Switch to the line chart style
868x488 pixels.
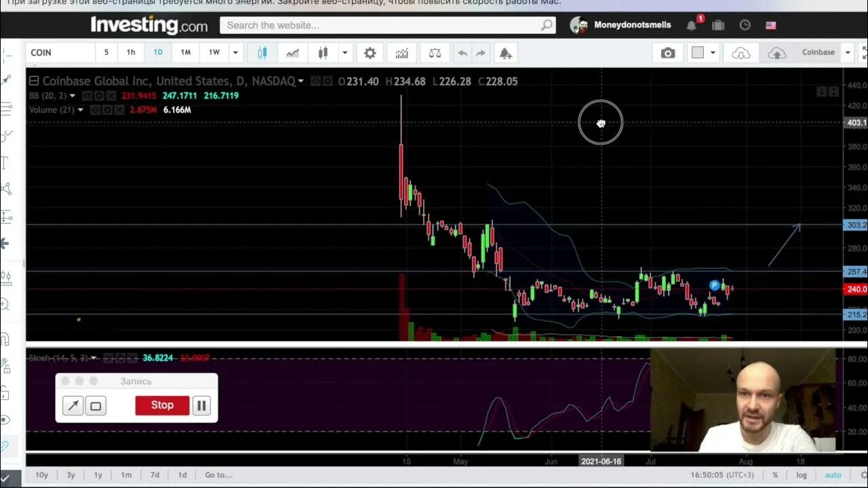292,53
